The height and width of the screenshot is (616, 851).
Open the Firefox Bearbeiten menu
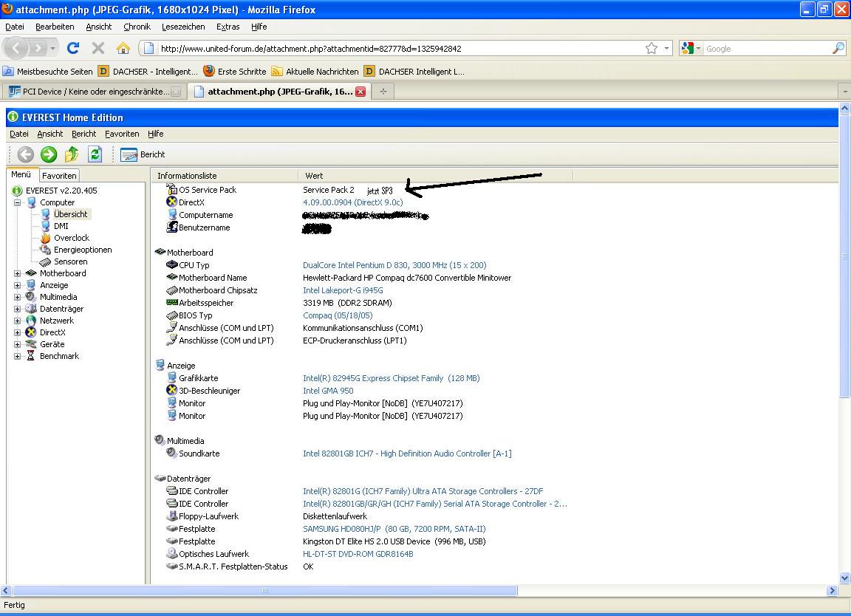55,27
